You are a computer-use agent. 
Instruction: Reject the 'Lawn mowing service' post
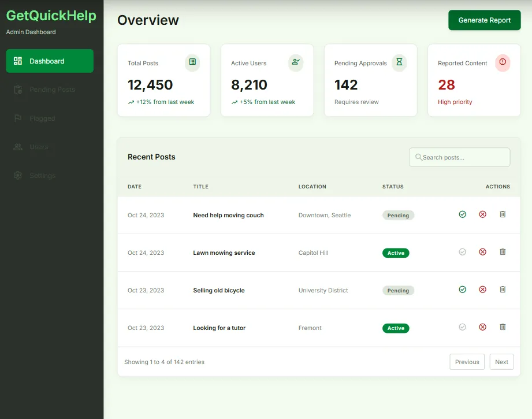tap(482, 252)
